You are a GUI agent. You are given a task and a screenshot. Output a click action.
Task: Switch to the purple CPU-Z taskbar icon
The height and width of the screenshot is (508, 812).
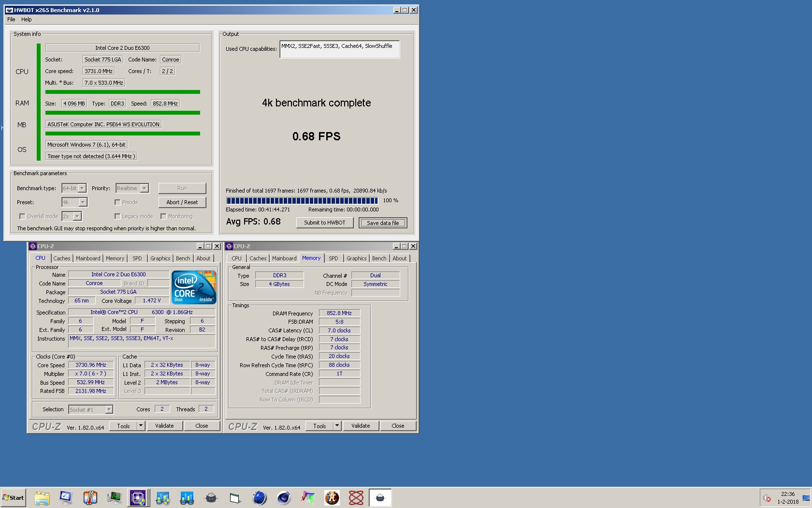tap(138, 498)
